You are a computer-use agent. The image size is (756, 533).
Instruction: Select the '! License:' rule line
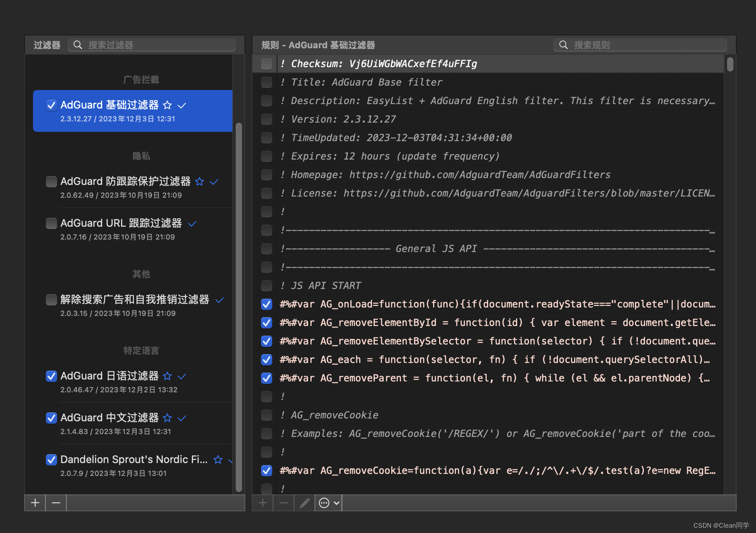[488, 193]
